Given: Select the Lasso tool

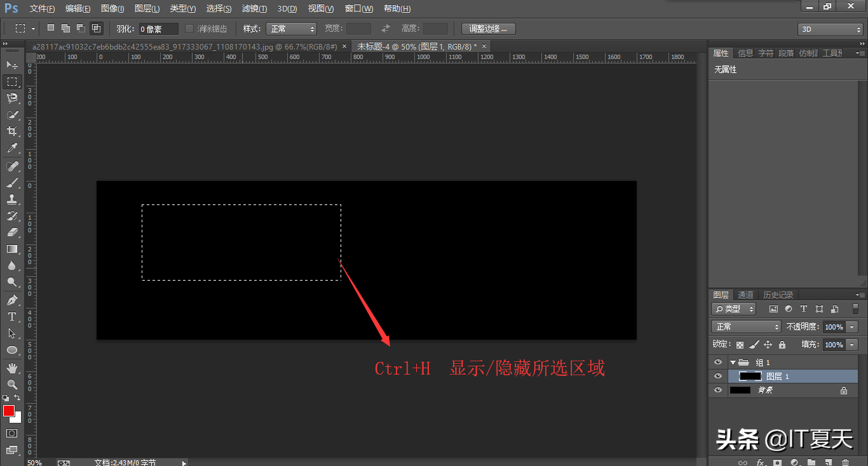Looking at the screenshot, I should [x=12, y=98].
